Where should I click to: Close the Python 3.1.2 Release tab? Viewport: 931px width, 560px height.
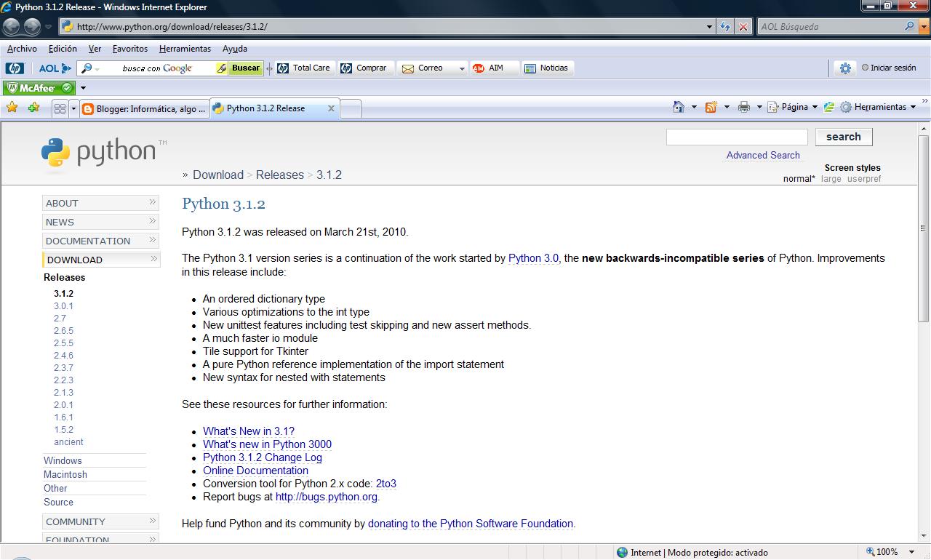coord(331,108)
